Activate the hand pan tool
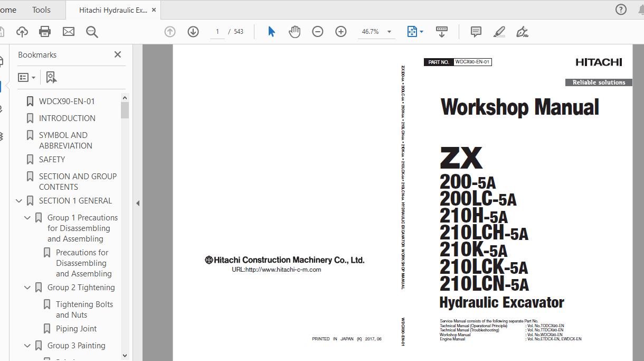644x361 pixels. [295, 32]
